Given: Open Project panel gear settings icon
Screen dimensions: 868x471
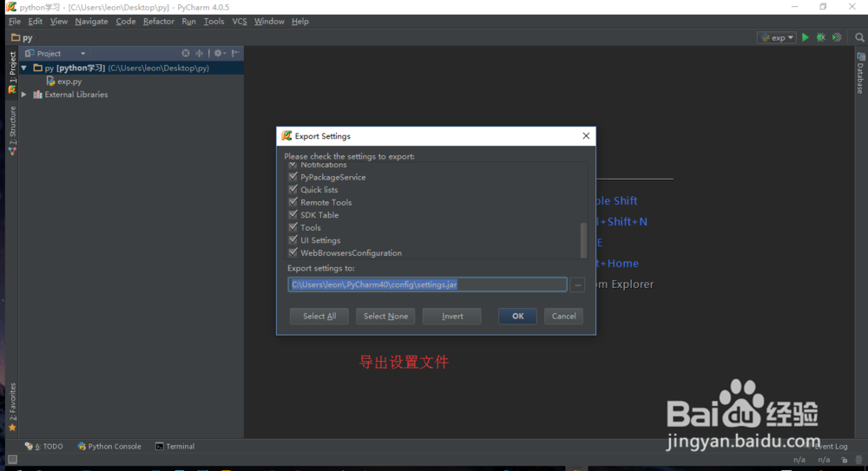Looking at the screenshot, I should [x=220, y=53].
